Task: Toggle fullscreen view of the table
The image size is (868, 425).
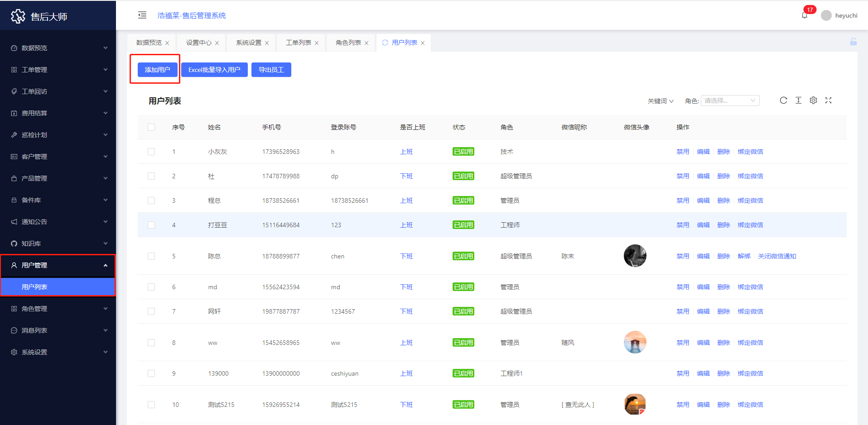Action: pos(828,100)
